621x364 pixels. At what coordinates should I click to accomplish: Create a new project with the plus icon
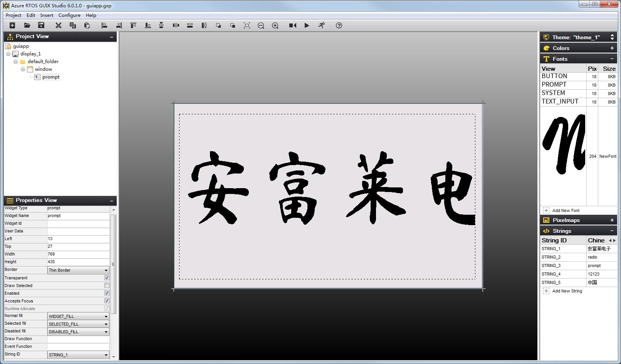point(12,25)
